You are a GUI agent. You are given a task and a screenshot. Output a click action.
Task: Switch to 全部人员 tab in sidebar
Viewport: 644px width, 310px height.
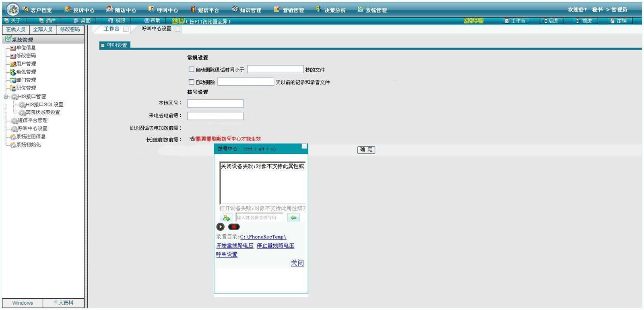[x=43, y=29]
